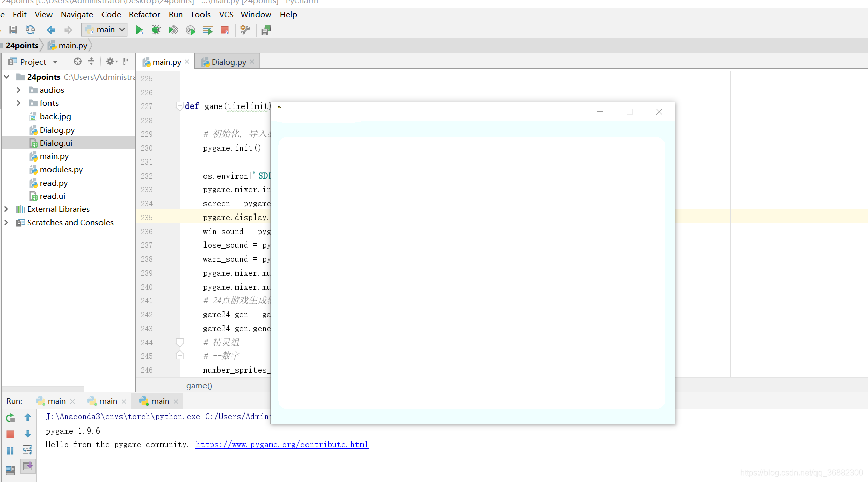Toggle scroll to end in console output
This screenshot has width=868, height=482.
28,466
